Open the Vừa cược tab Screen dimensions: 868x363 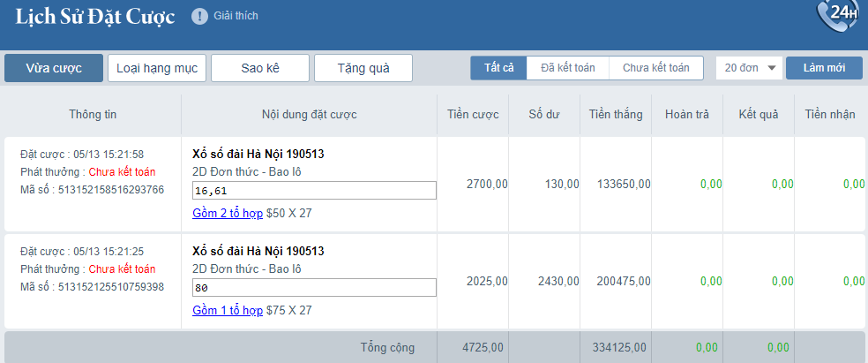(54, 68)
